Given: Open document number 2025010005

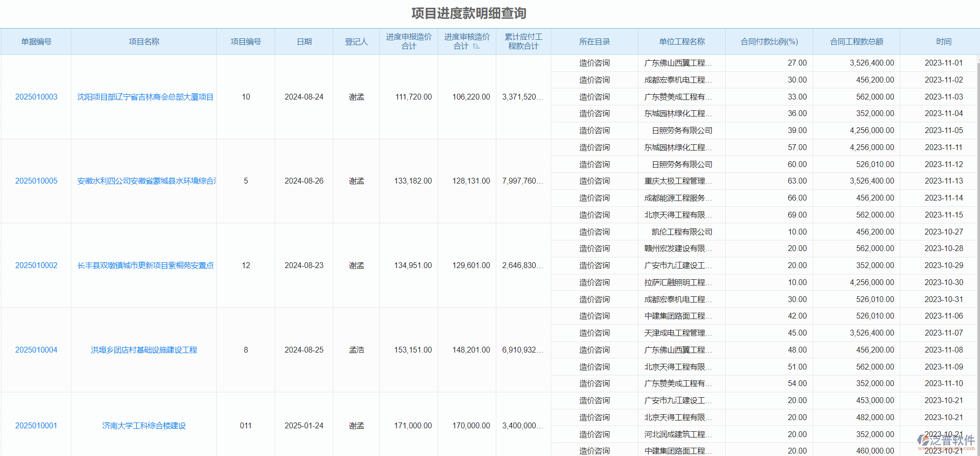Looking at the screenshot, I should click(x=36, y=181).
